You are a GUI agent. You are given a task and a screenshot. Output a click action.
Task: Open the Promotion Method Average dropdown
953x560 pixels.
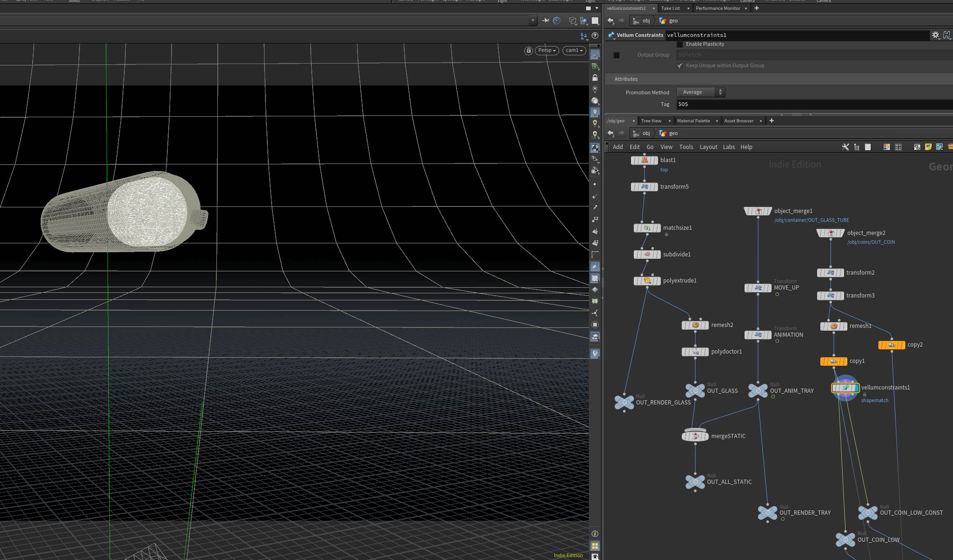[x=701, y=92]
